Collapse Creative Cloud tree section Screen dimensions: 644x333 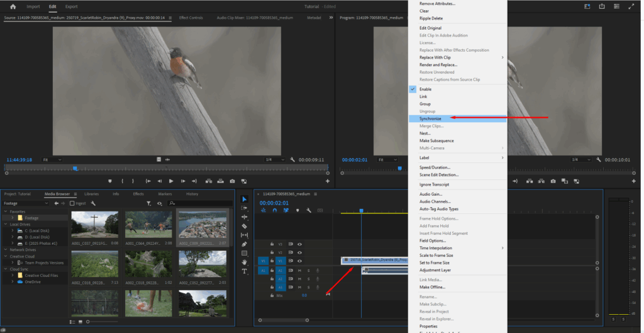6,257
